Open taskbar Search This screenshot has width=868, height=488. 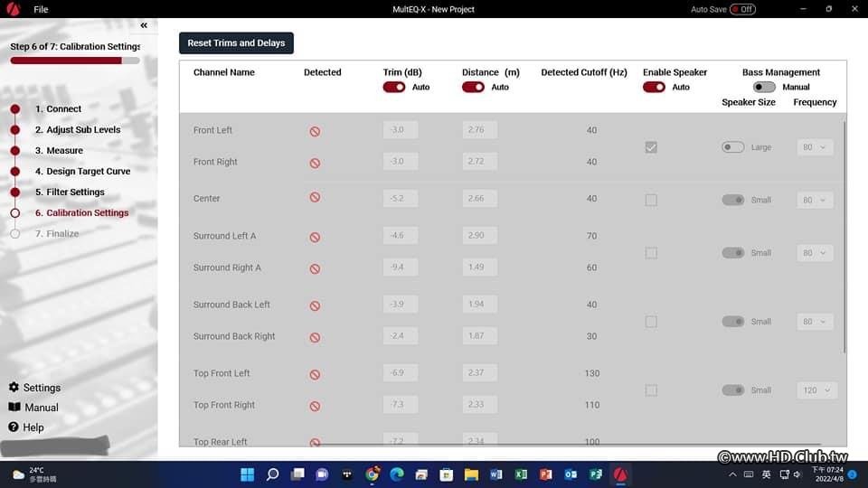point(272,474)
